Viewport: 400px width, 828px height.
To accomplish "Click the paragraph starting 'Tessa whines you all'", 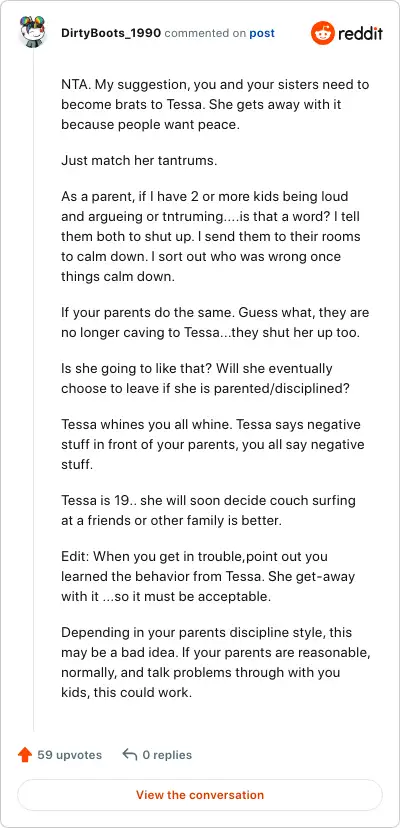I will [213, 443].
